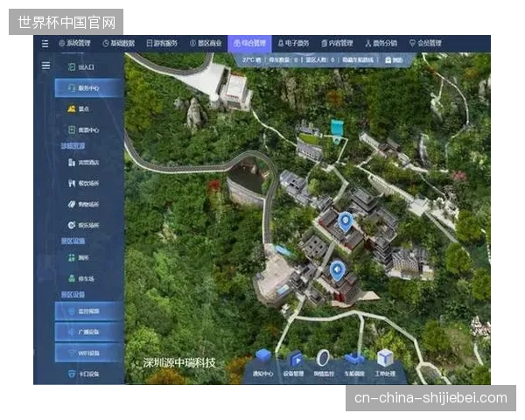Show the 卡口设备 checkpoint layer
The width and height of the screenshot is (525, 420).
click(83, 374)
